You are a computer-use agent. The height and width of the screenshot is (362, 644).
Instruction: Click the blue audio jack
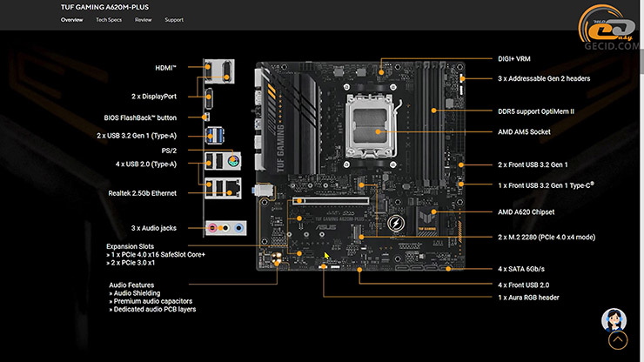point(238,228)
